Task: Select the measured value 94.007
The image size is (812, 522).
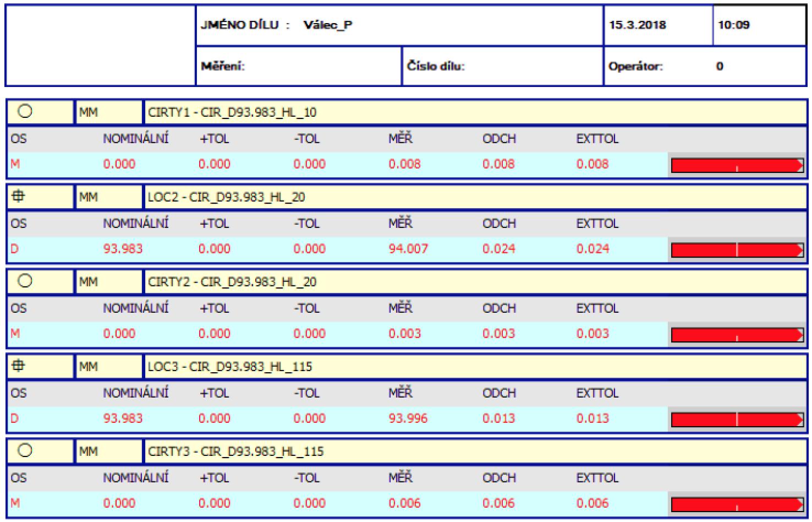Action: tap(408, 249)
